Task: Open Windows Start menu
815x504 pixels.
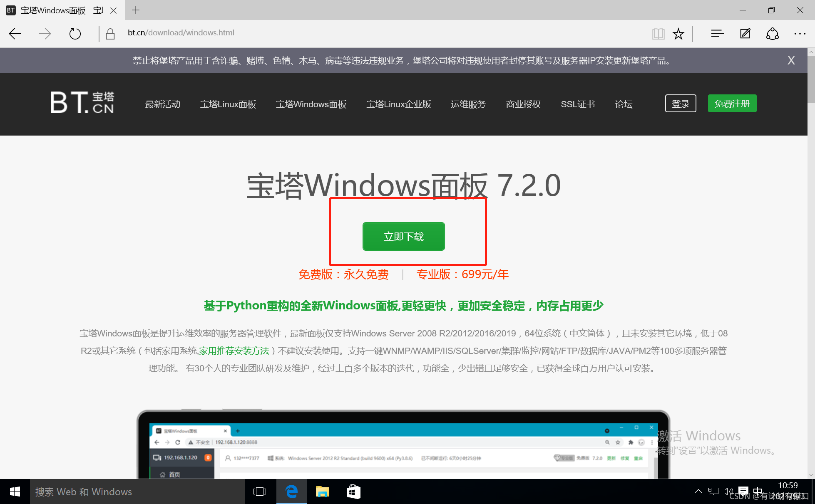Action: tap(15, 492)
